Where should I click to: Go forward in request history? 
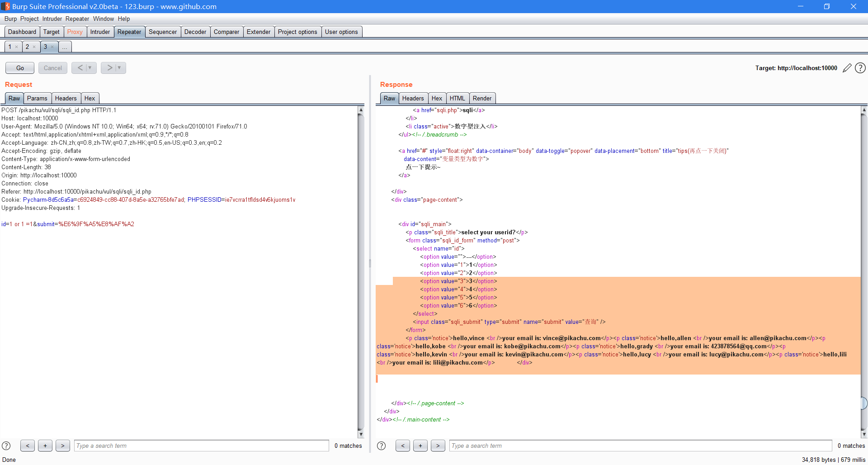point(109,68)
